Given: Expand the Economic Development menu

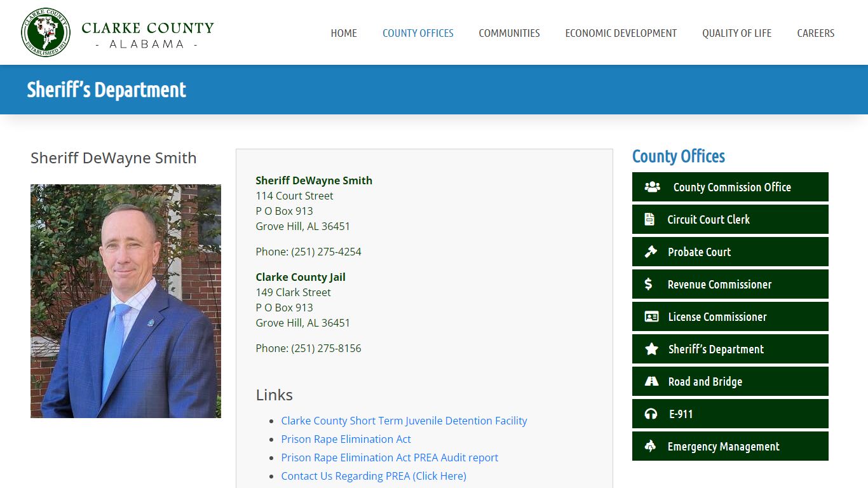Looking at the screenshot, I should [x=621, y=33].
